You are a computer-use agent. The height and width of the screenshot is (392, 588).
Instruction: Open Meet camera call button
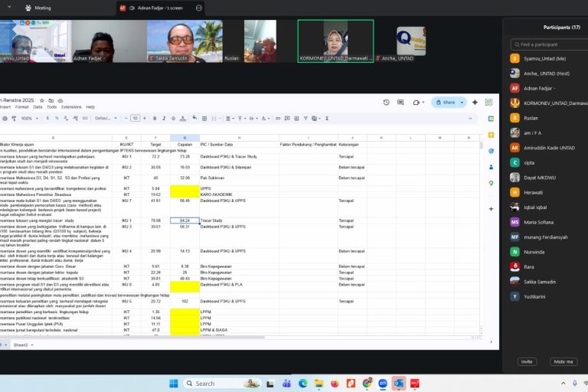418,103
